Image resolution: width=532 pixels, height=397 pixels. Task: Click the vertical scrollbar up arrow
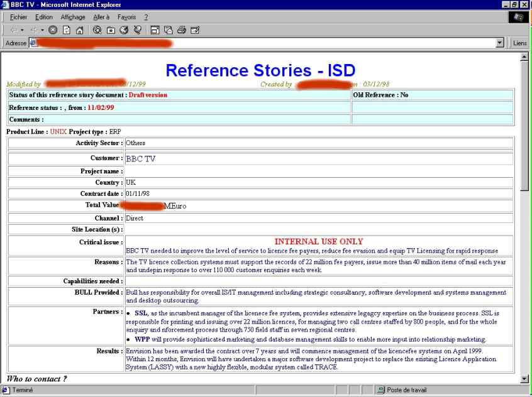[x=524, y=57]
